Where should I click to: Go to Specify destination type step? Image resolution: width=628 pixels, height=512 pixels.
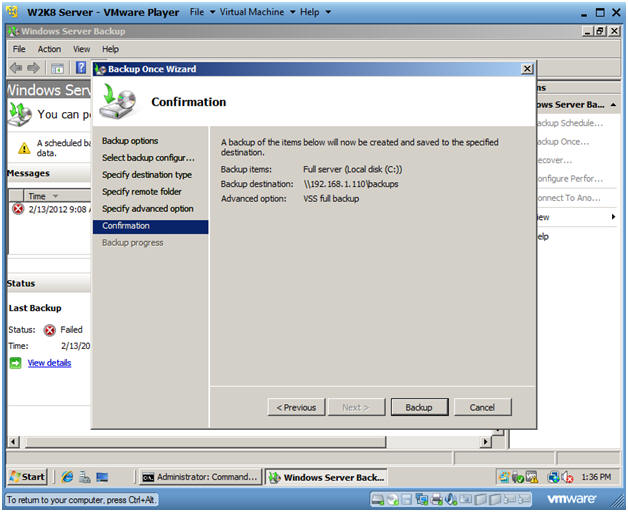point(147,175)
